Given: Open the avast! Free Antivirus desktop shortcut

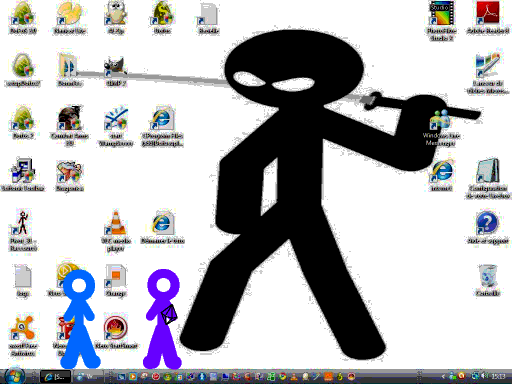Looking at the screenshot, I should coord(23,335).
